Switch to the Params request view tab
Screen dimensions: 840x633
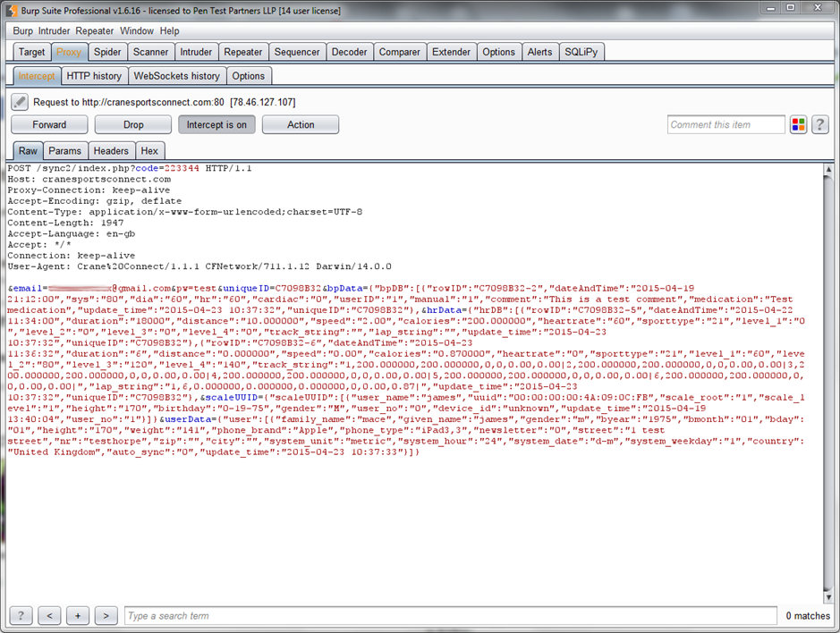(x=64, y=151)
